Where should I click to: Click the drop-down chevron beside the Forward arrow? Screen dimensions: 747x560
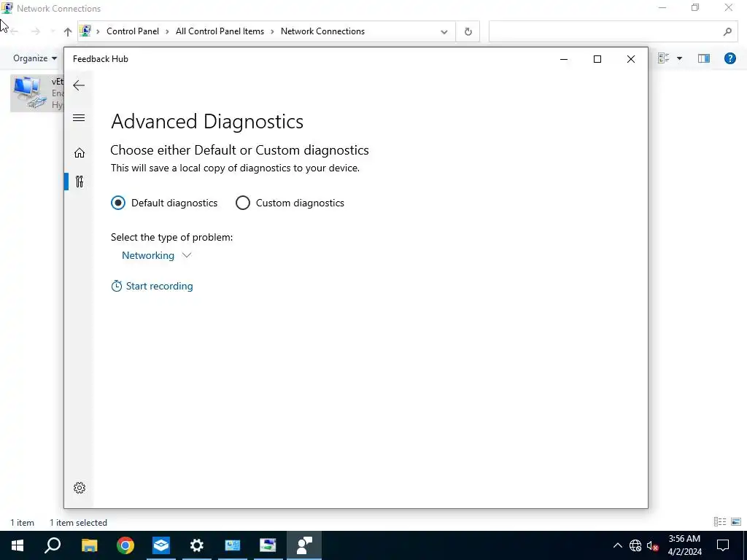52,32
